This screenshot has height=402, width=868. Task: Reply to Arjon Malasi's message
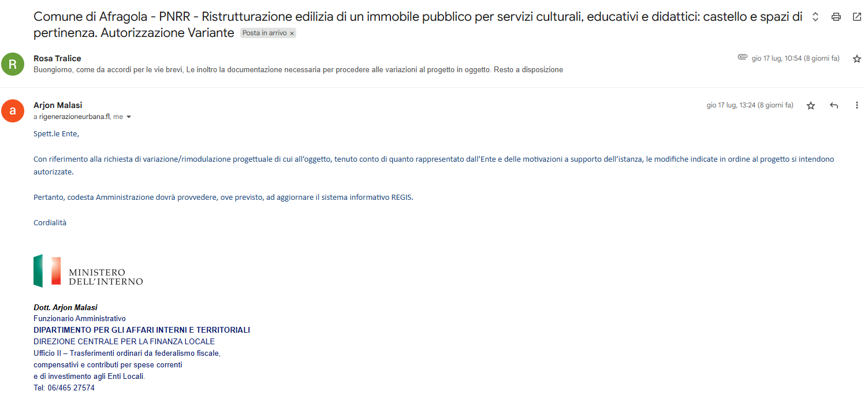833,106
